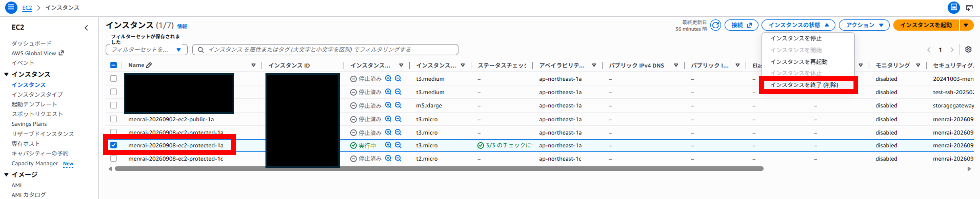Click zoom-in filter icon on m5.xlarge row
980x199 pixels.
pyautogui.click(x=388, y=105)
